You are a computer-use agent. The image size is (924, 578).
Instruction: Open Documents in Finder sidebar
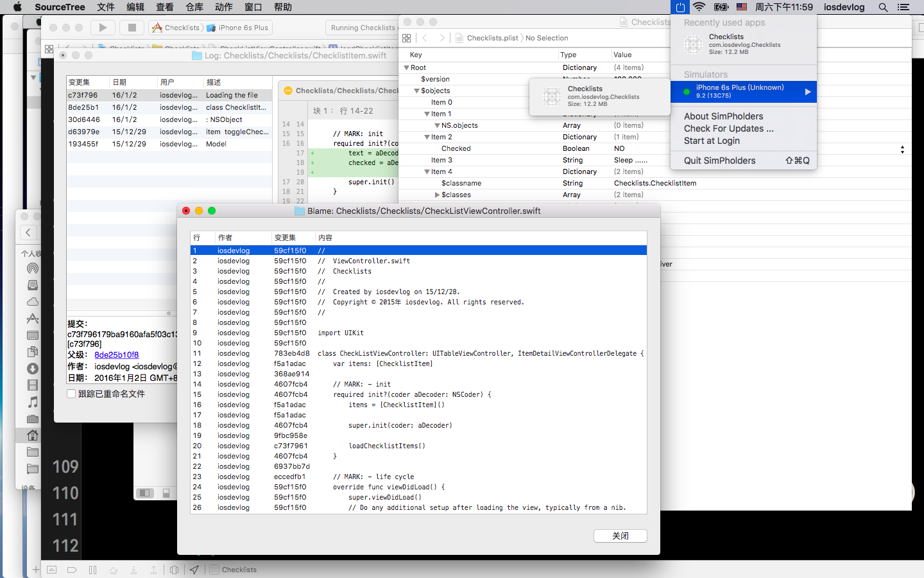pos(33,352)
